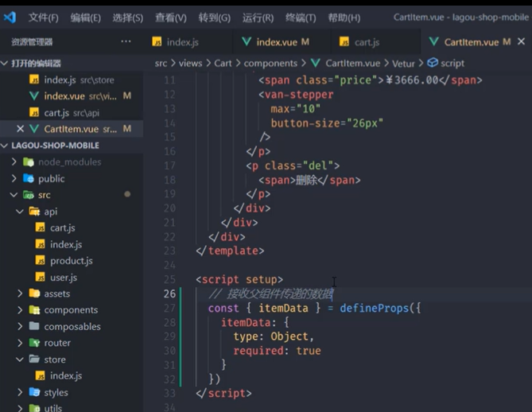
Task: Click the src folder icon
Action: (29, 195)
